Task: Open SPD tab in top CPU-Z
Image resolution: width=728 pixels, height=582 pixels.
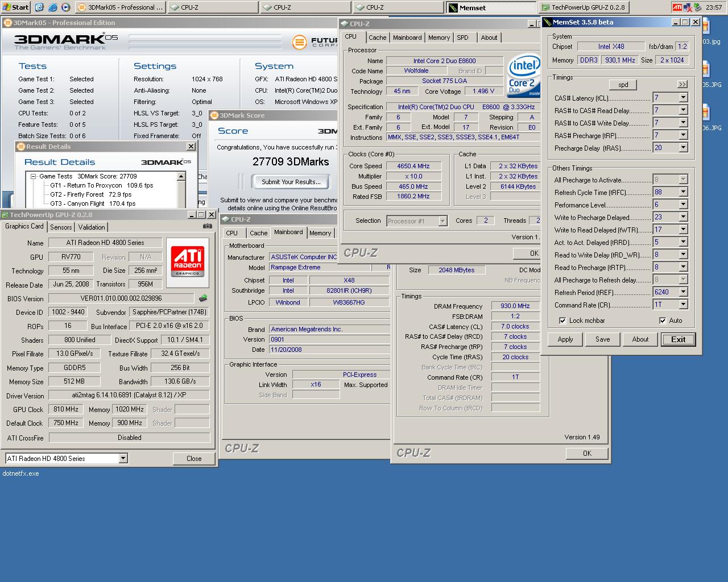Action: [463, 38]
